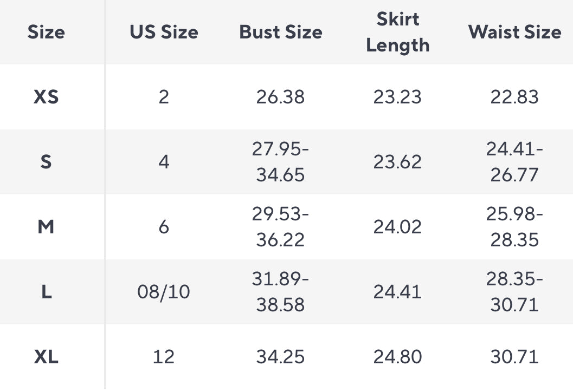
Task: Click the Skirt Length column header
Action: [398, 32]
